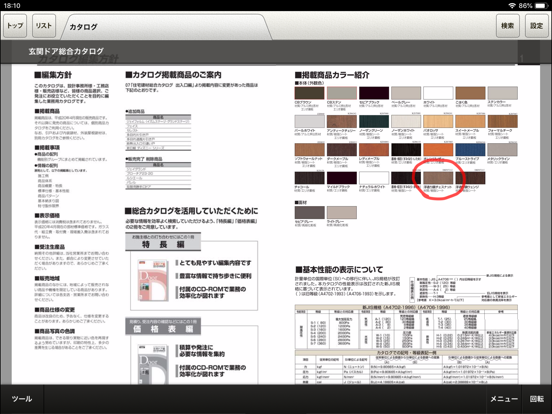Pick the ソフトウォールナット swatch
Screen dimensions: 552x414
click(309, 150)
